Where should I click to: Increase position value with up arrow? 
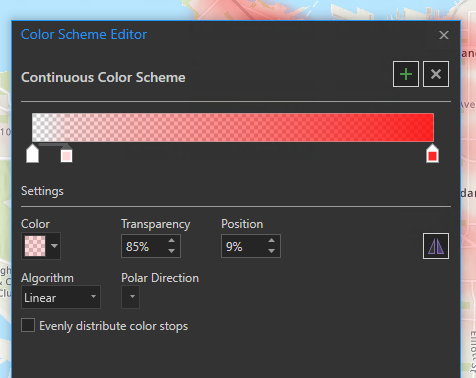271,241
